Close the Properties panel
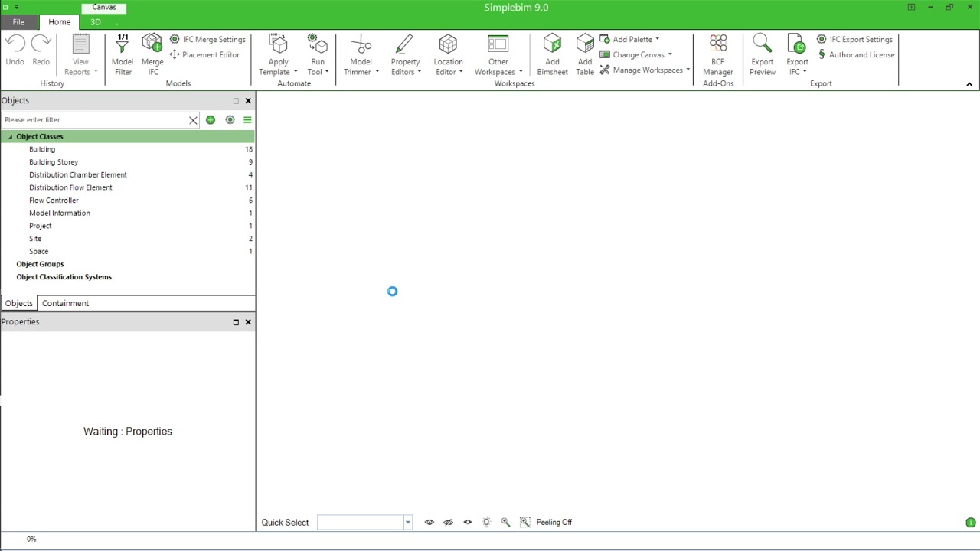Viewport: 980px width, 551px height. [x=248, y=322]
